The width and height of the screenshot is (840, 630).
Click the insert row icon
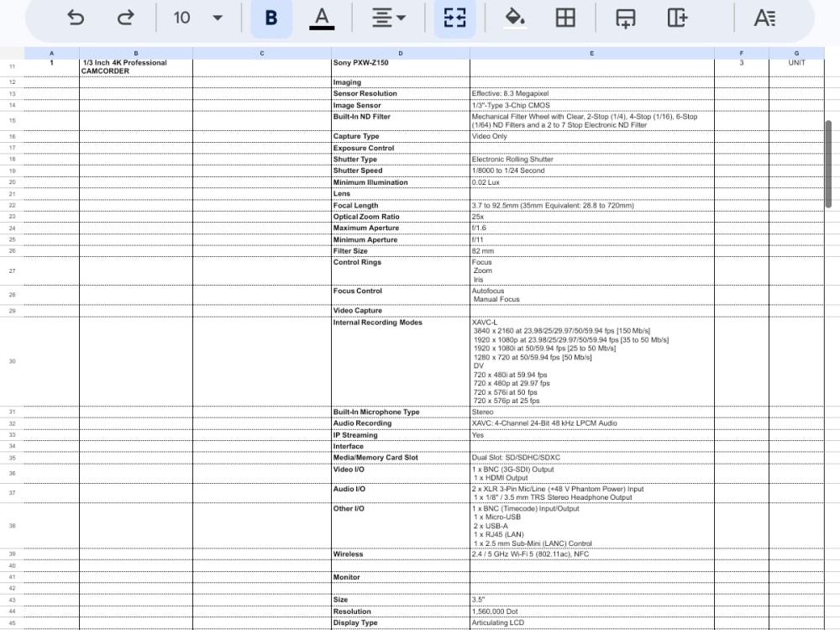(x=625, y=18)
